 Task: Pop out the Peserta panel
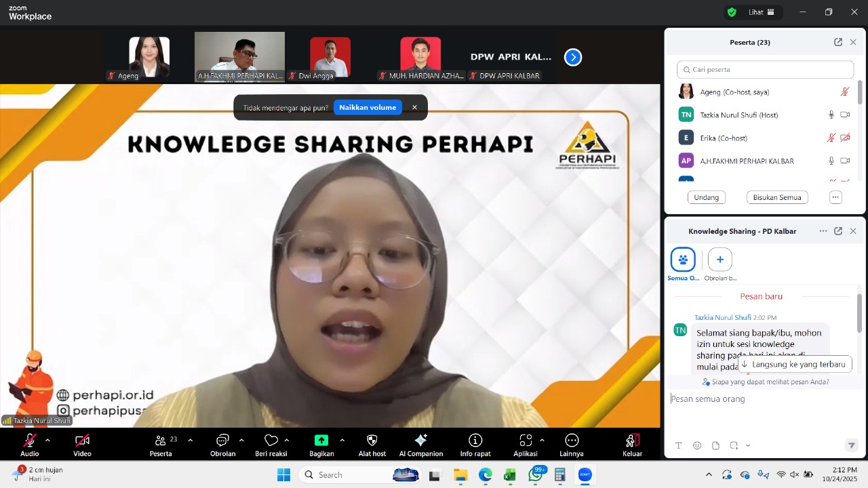click(838, 42)
